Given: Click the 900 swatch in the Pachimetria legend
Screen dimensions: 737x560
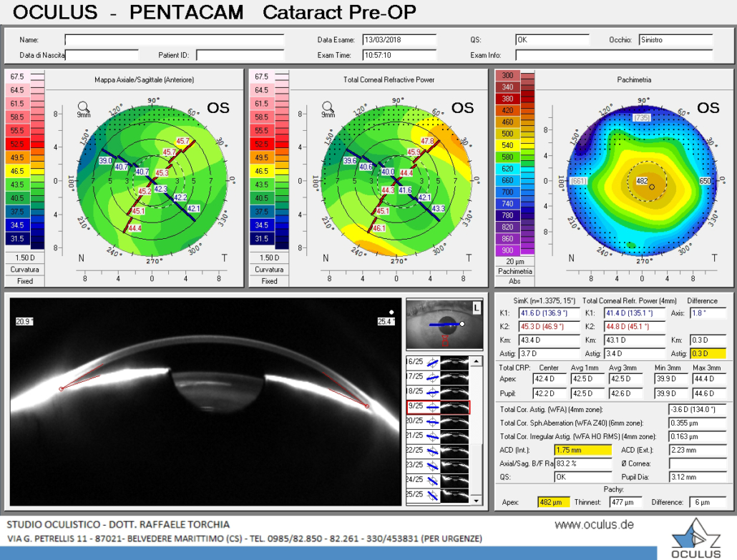Looking at the screenshot, I should tap(507, 250).
